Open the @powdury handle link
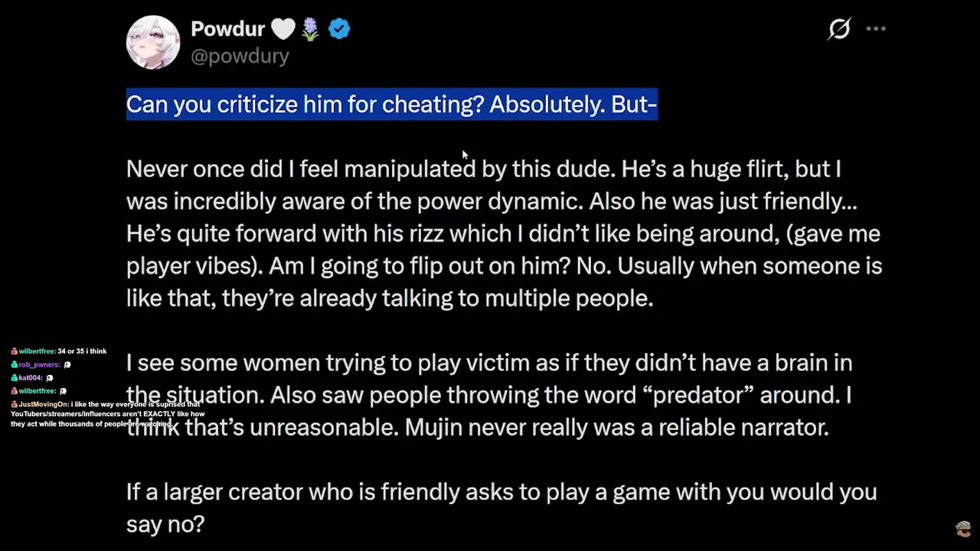 tap(240, 56)
